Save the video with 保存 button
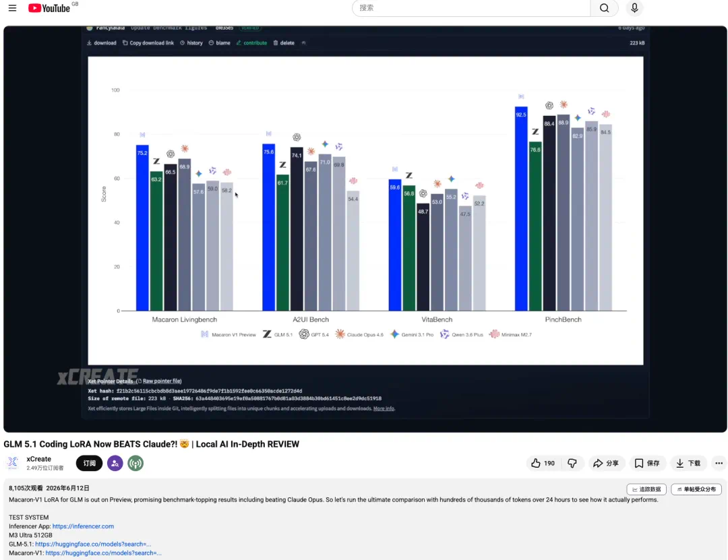The height and width of the screenshot is (560, 728). pos(647,463)
